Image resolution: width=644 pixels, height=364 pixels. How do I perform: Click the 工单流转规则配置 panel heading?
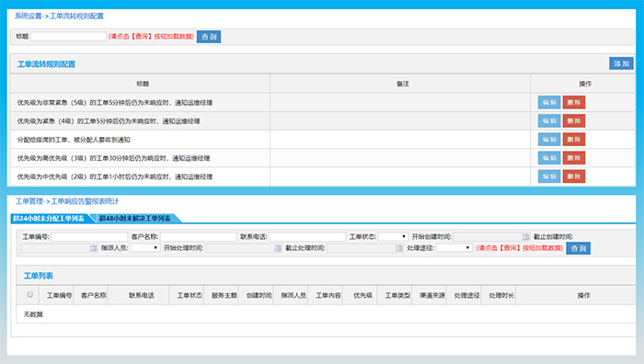(x=46, y=64)
